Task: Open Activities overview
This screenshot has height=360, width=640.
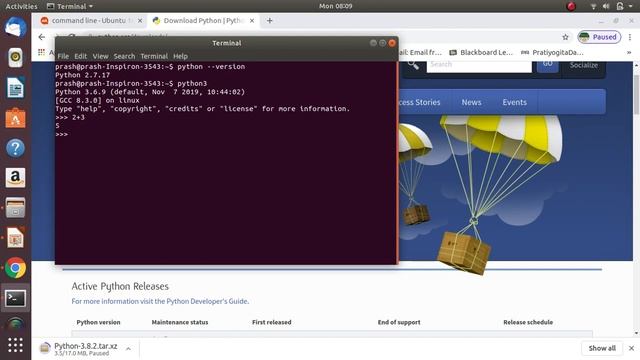Action: (x=21, y=6)
